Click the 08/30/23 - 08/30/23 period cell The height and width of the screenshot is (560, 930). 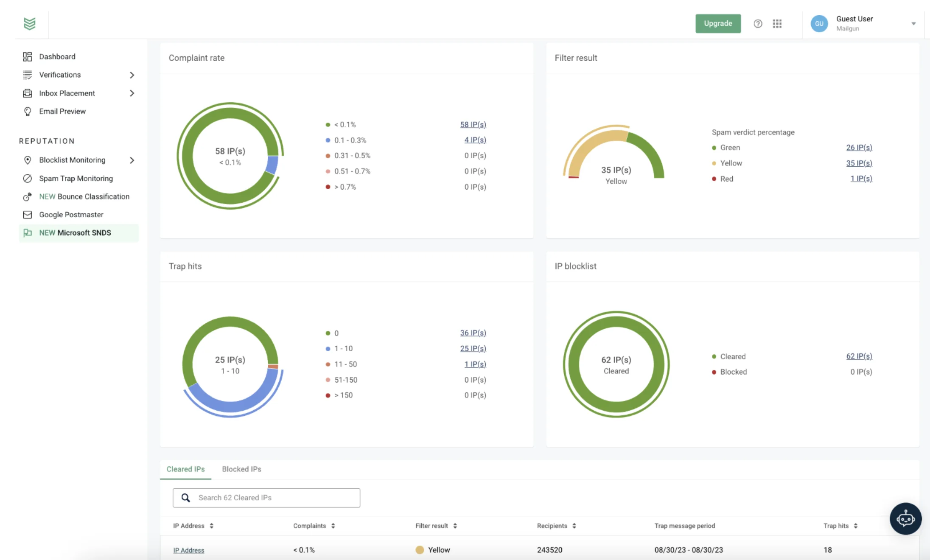[x=689, y=550]
